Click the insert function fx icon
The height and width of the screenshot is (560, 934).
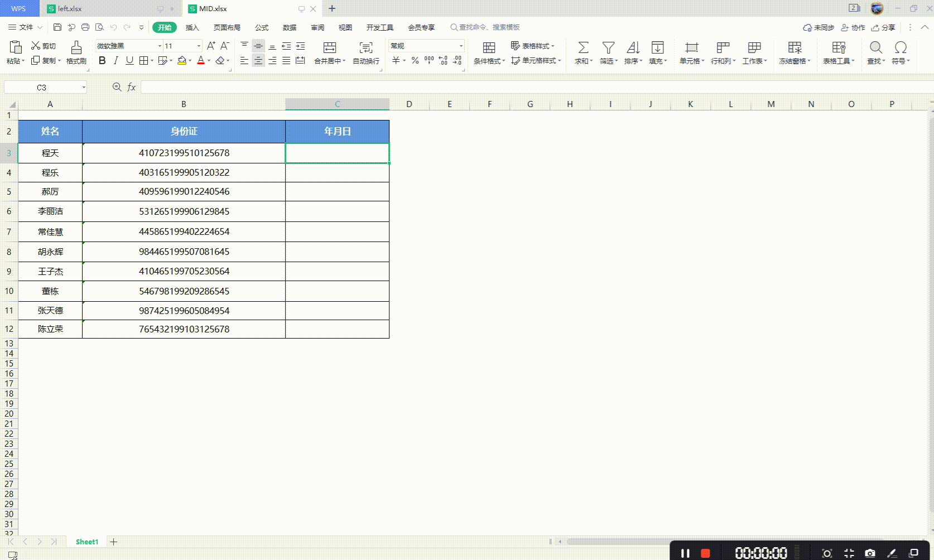point(132,87)
